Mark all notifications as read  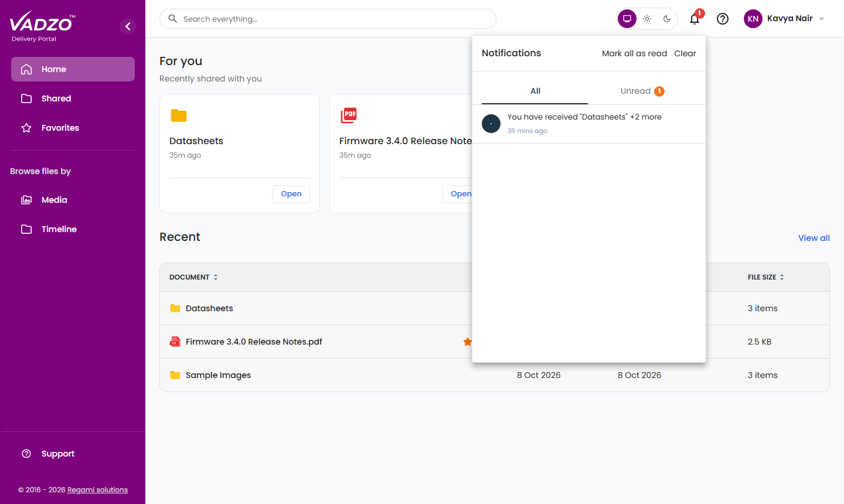(634, 53)
